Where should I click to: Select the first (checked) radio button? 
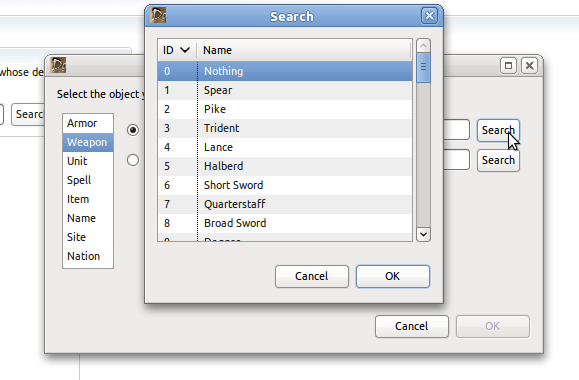(133, 130)
